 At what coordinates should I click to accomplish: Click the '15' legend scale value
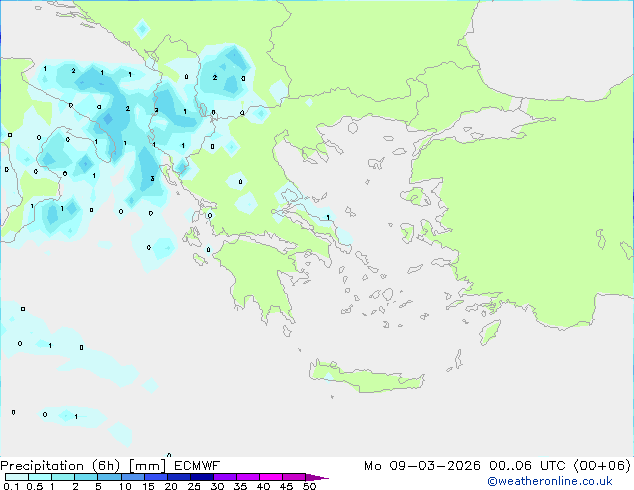pos(148,486)
